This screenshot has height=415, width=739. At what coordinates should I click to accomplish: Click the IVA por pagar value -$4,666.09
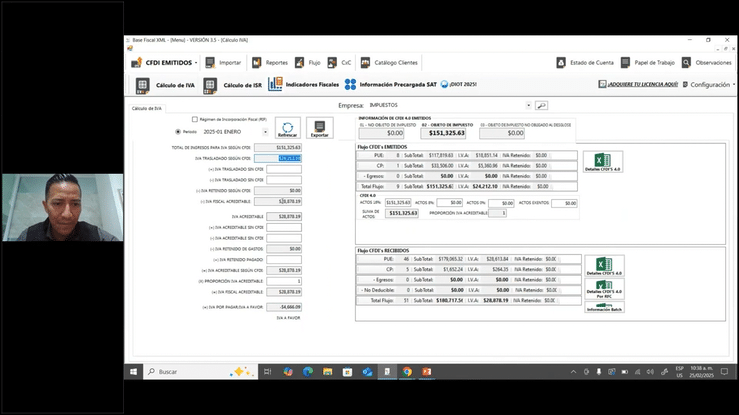point(284,307)
